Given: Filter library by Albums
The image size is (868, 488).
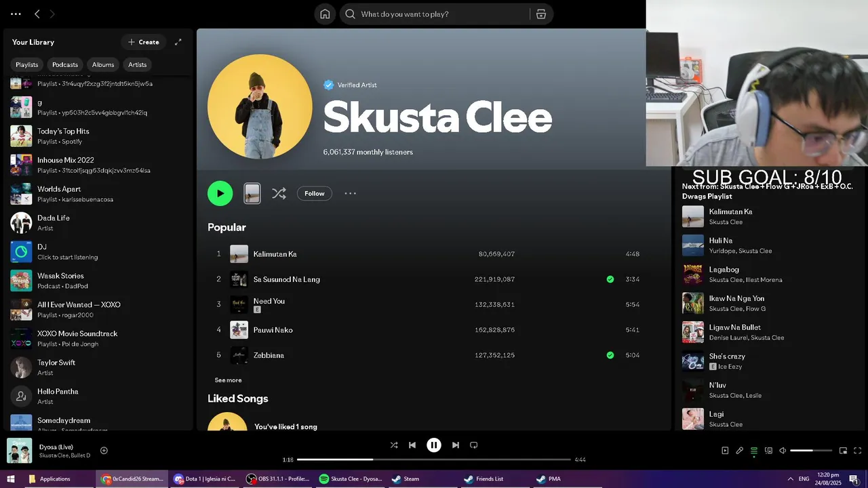Looking at the screenshot, I should pos(103,64).
